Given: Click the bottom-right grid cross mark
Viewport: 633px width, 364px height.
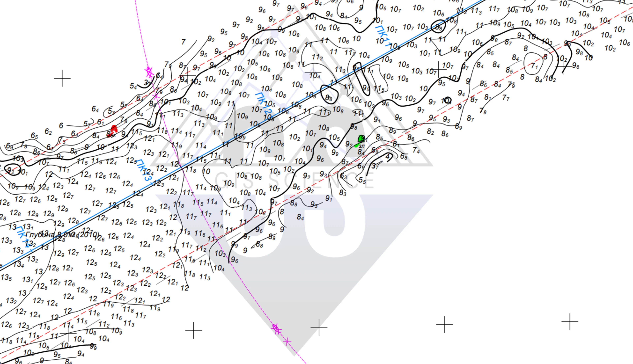Looking at the screenshot, I should point(570,322).
